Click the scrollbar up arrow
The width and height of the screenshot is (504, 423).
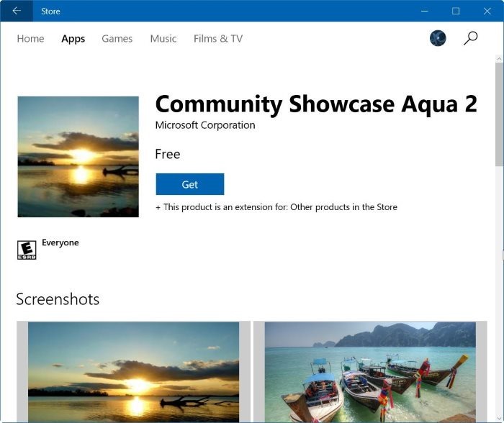click(499, 59)
